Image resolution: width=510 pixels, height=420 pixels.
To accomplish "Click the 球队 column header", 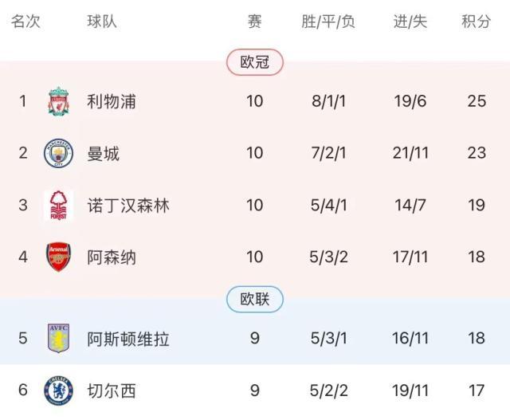I will (x=102, y=22).
